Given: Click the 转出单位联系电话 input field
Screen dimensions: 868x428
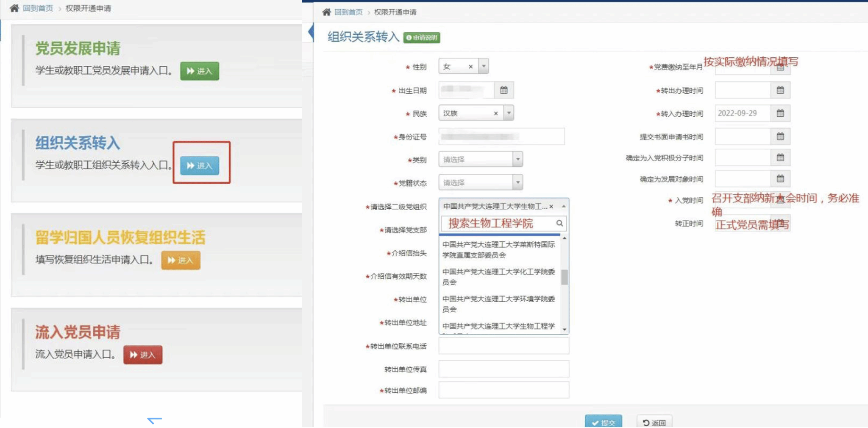Looking at the screenshot, I should [504, 346].
